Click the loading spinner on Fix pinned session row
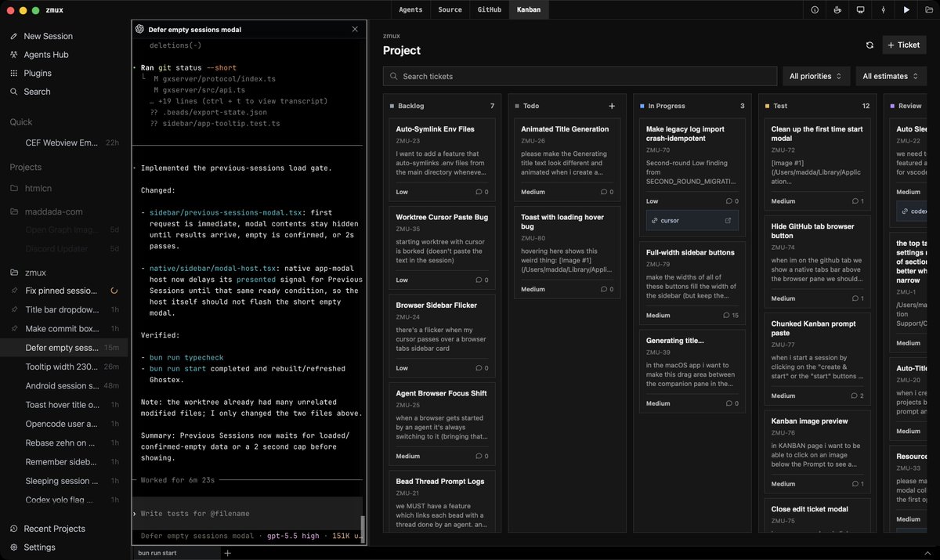The image size is (940, 560). [114, 291]
